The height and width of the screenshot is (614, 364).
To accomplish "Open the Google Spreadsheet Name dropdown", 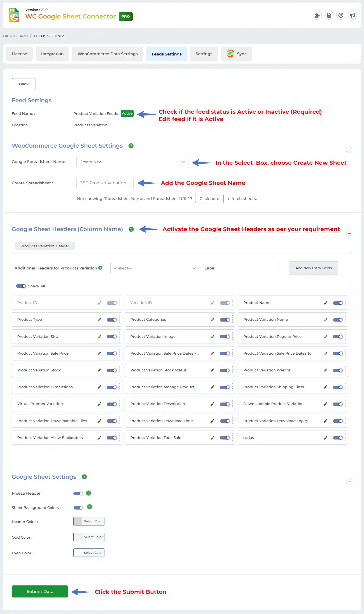I will pos(132,162).
